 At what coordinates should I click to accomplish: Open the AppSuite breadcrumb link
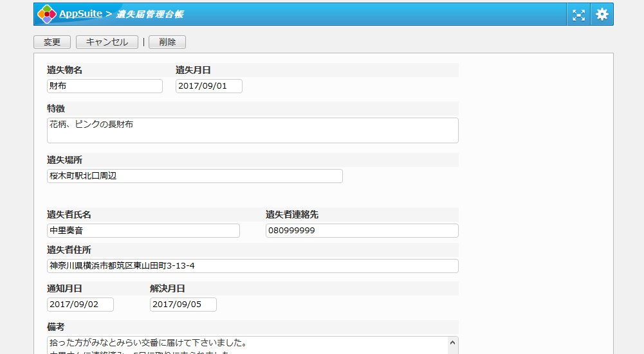(x=80, y=14)
